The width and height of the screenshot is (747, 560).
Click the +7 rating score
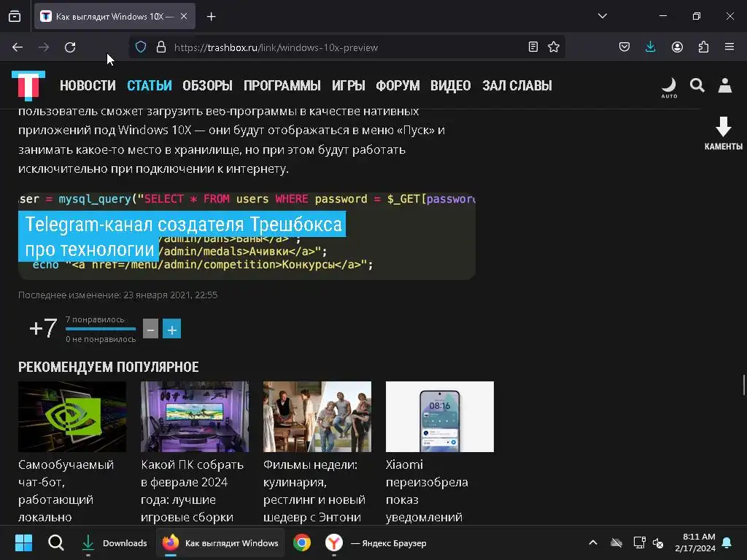coord(43,328)
